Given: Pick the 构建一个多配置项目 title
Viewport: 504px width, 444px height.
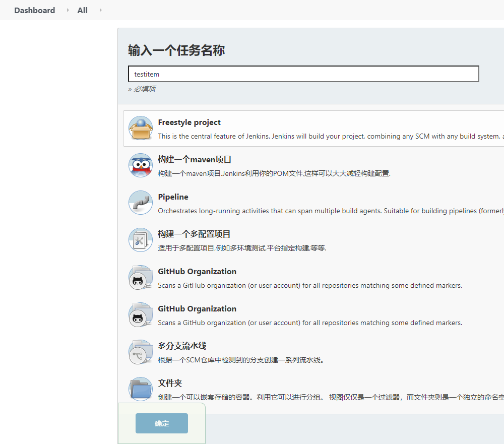Looking at the screenshot, I should click(194, 234).
